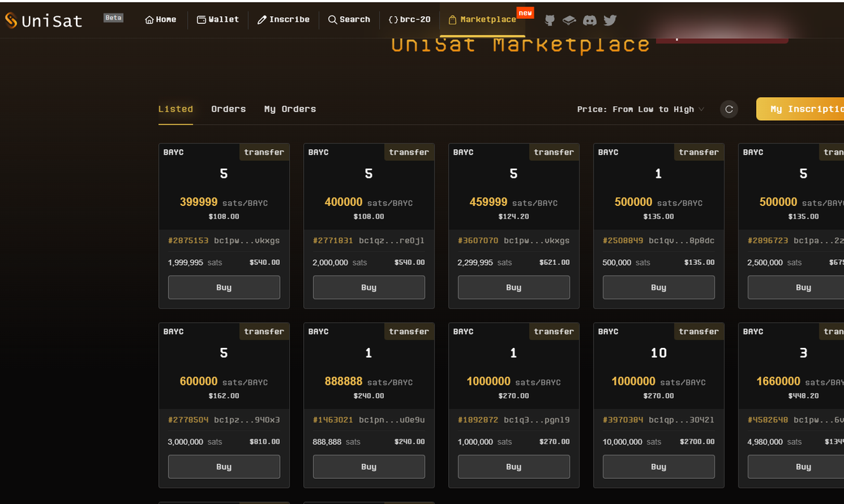The width and height of the screenshot is (844, 504).
Task: Buy the 1660000 sats/BAYC listing
Action: click(795, 467)
